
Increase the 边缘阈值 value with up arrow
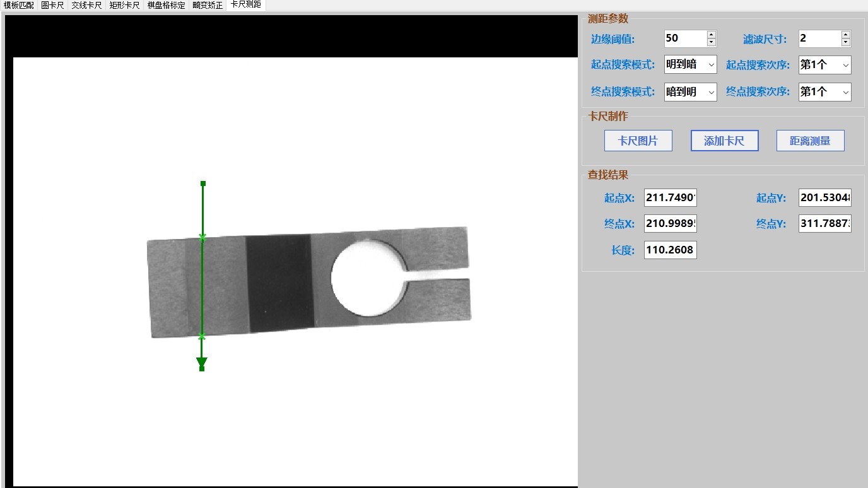pyautogui.click(x=712, y=34)
